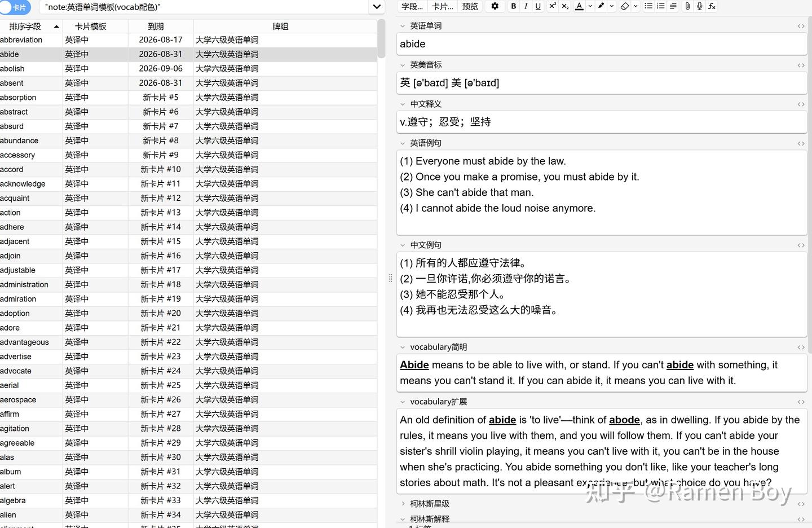Collapse the vocabulary扩展 field

pyautogui.click(x=403, y=402)
